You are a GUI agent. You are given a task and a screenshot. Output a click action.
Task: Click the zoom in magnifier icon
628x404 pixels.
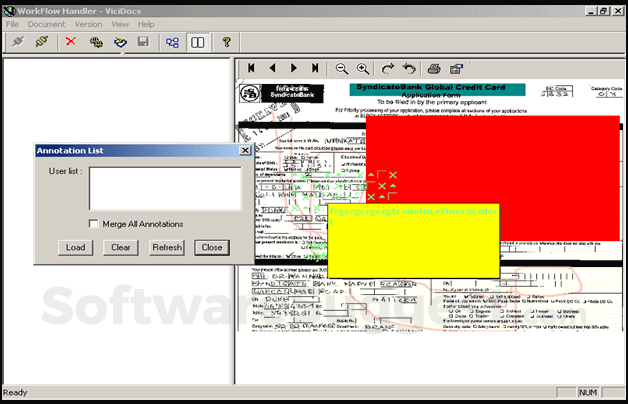pos(363,69)
